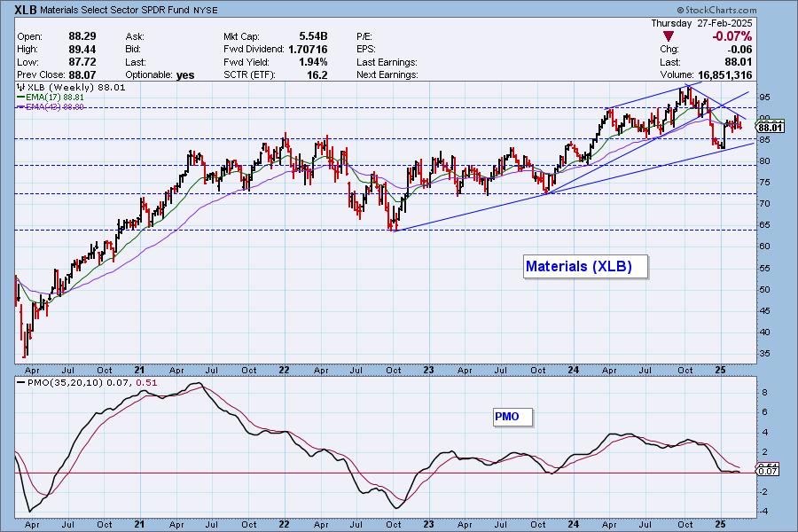Click the Bid label

(x=134, y=50)
